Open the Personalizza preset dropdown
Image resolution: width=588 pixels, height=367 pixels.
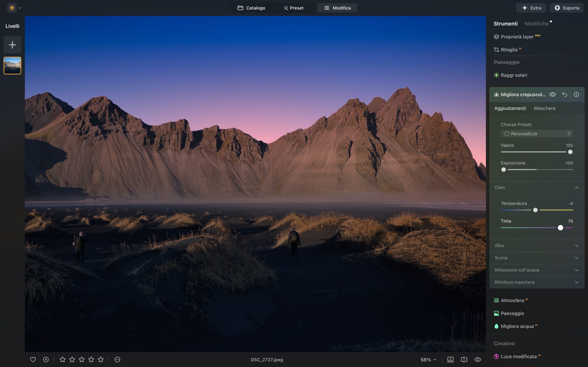(x=537, y=133)
